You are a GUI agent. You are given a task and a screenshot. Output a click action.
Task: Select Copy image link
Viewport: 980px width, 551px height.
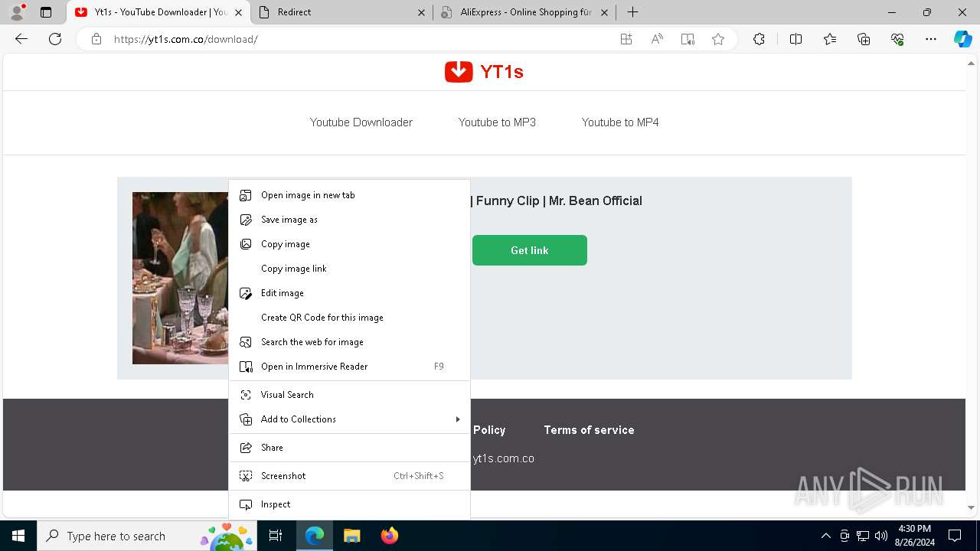349,269
